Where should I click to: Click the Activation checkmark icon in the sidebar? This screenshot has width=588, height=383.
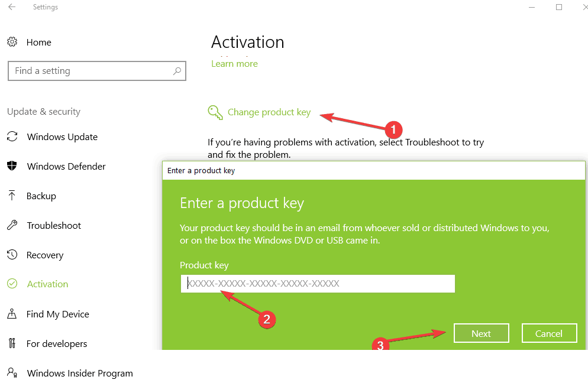12,284
